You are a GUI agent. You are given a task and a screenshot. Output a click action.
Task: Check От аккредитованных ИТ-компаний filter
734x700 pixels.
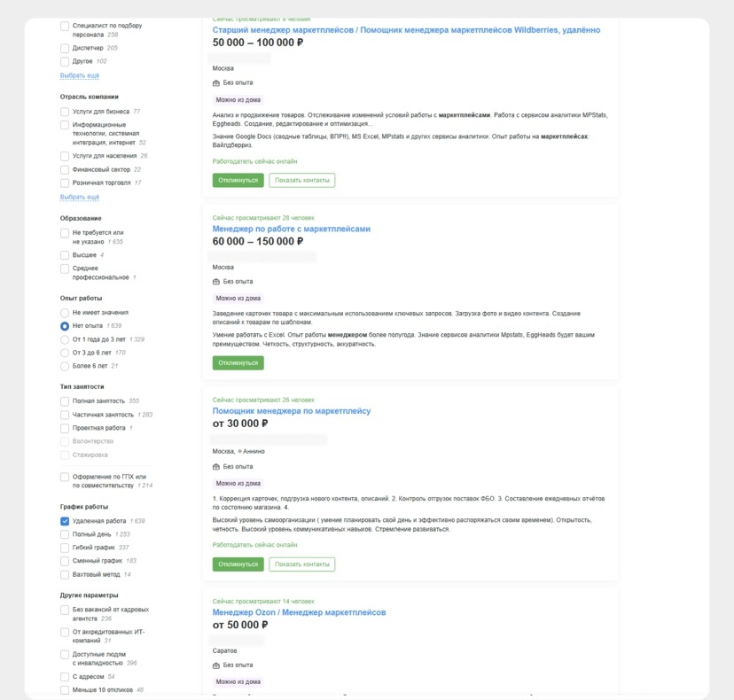[x=65, y=632]
